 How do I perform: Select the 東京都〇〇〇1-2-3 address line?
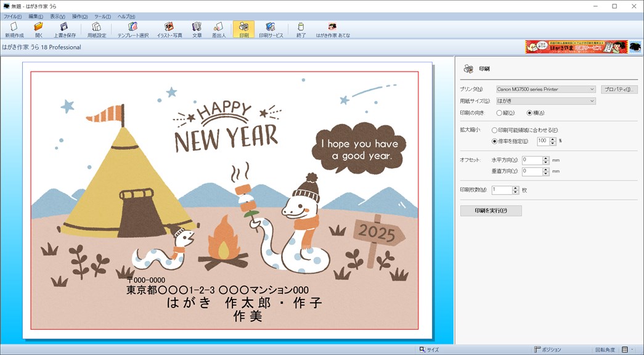pos(218,290)
